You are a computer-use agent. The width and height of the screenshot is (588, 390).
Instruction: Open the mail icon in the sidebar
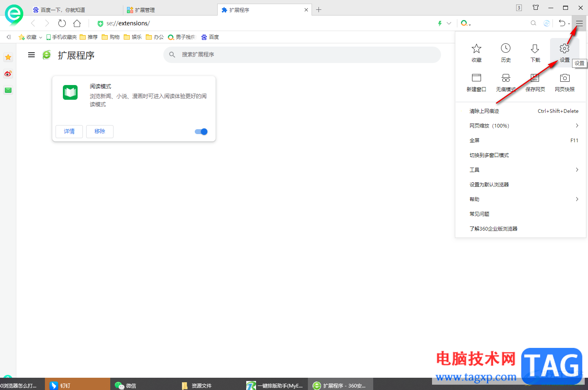tap(8, 90)
